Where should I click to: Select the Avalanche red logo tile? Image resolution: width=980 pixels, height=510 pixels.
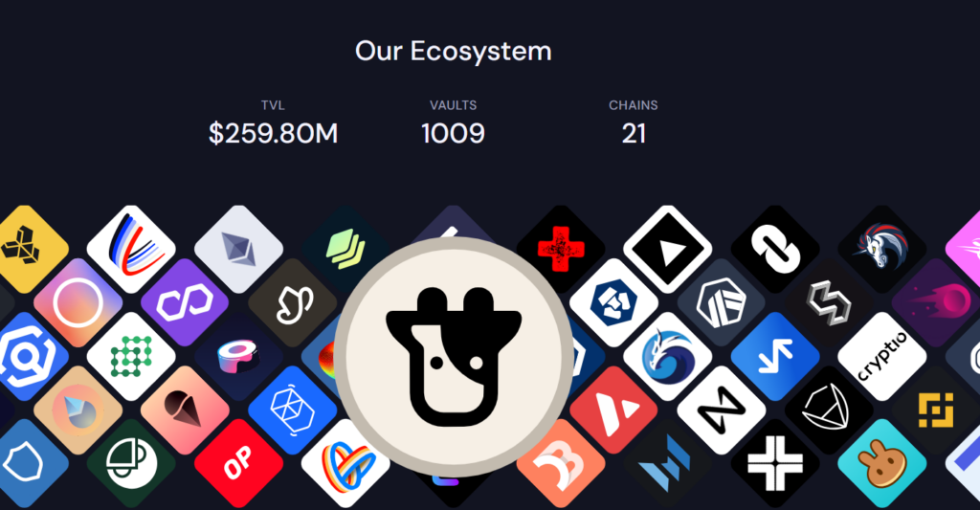[613, 410]
